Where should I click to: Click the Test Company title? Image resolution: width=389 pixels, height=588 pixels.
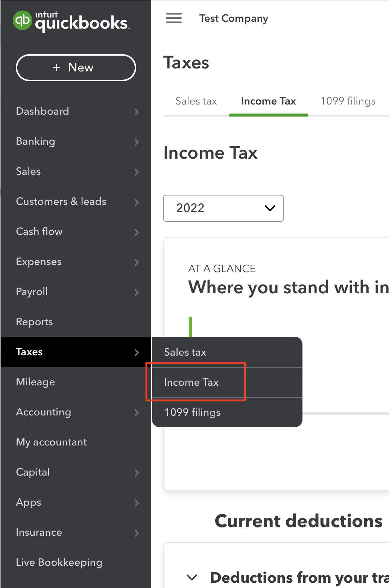click(x=233, y=18)
